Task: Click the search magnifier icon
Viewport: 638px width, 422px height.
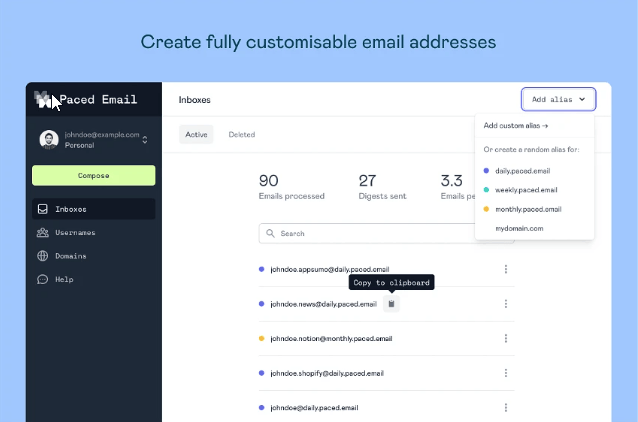Action: pos(270,233)
